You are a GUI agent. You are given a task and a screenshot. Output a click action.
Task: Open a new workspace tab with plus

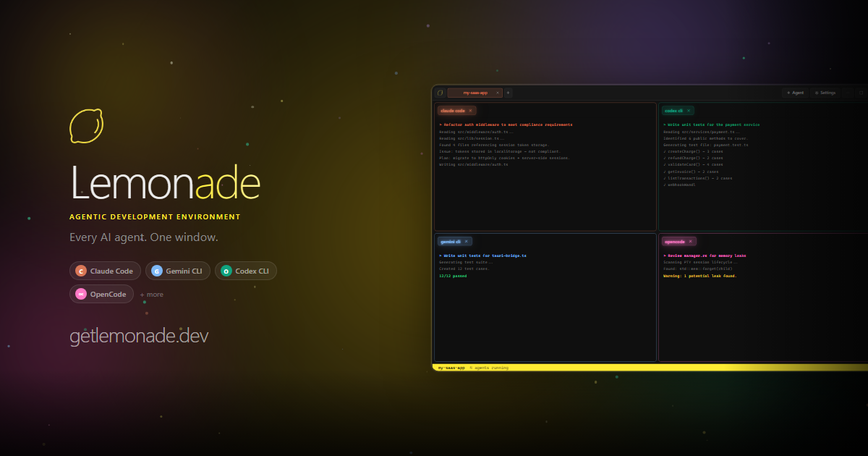click(508, 93)
